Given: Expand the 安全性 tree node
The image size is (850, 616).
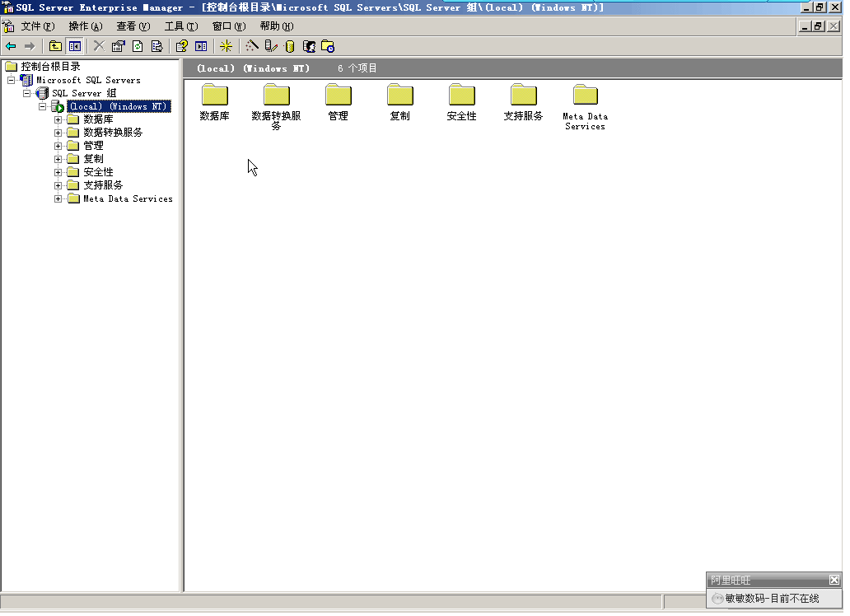Looking at the screenshot, I should click(58, 172).
